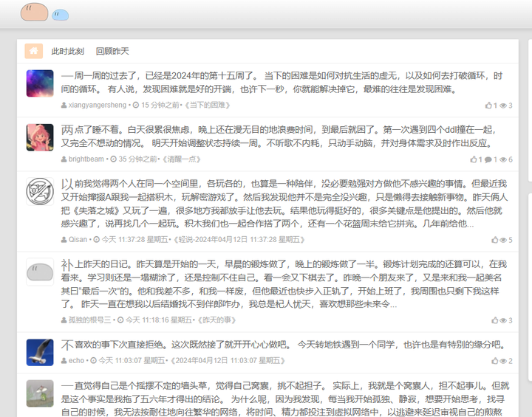The image size is (532, 417).
Task: Click the user icon before brightbeam
Action: click(64, 159)
